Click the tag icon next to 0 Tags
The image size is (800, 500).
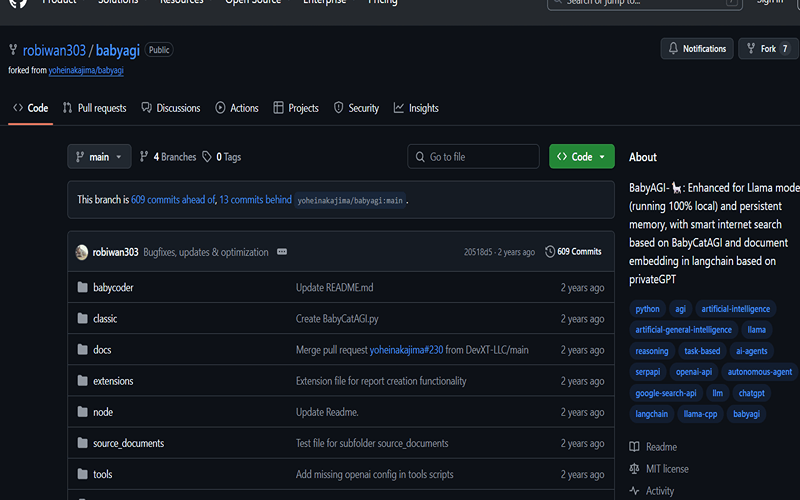tap(207, 157)
